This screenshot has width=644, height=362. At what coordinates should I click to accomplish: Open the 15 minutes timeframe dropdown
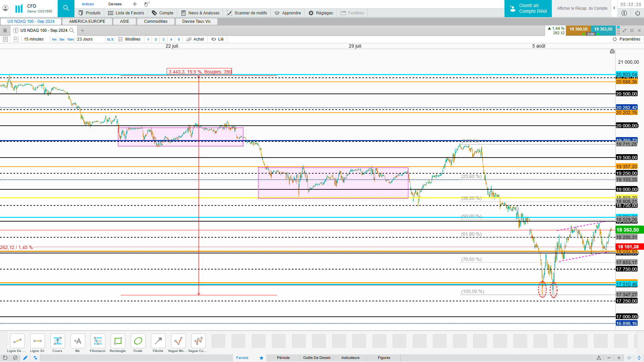(34, 39)
